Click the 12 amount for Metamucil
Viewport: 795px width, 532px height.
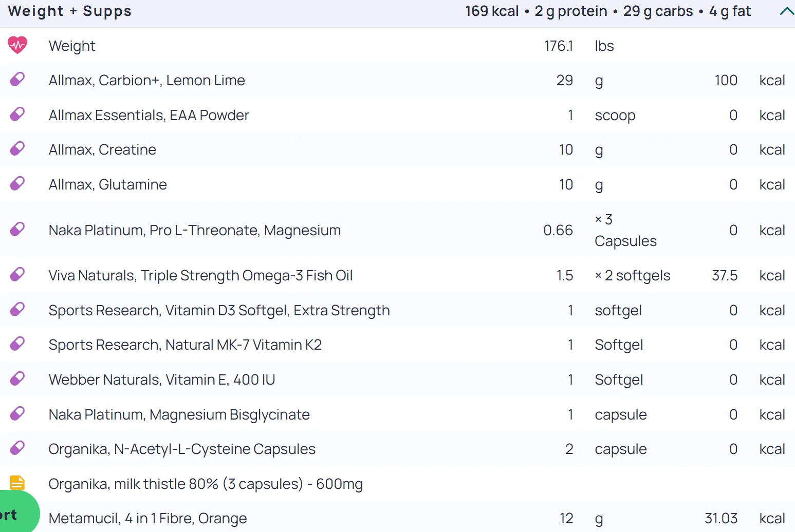point(566,519)
